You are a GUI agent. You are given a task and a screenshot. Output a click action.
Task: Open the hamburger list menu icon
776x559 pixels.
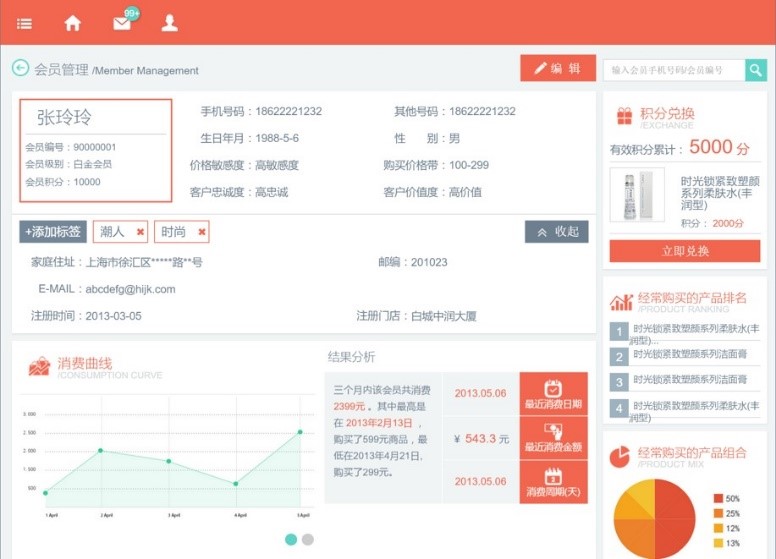(x=24, y=23)
